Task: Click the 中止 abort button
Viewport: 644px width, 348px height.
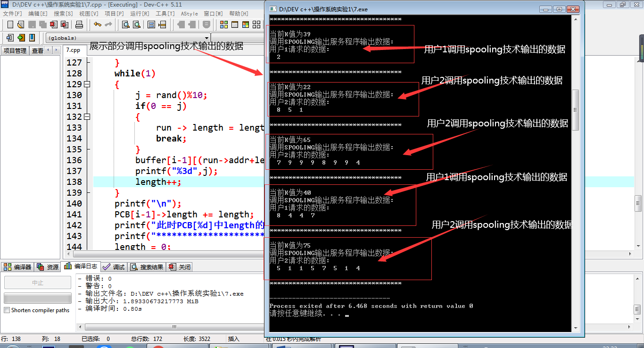Action: click(37, 282)
